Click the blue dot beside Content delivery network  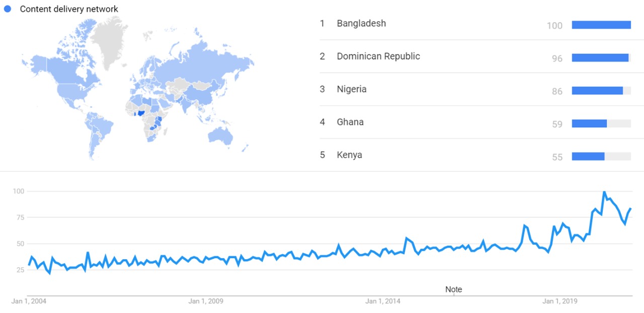(x=8, y=9)
